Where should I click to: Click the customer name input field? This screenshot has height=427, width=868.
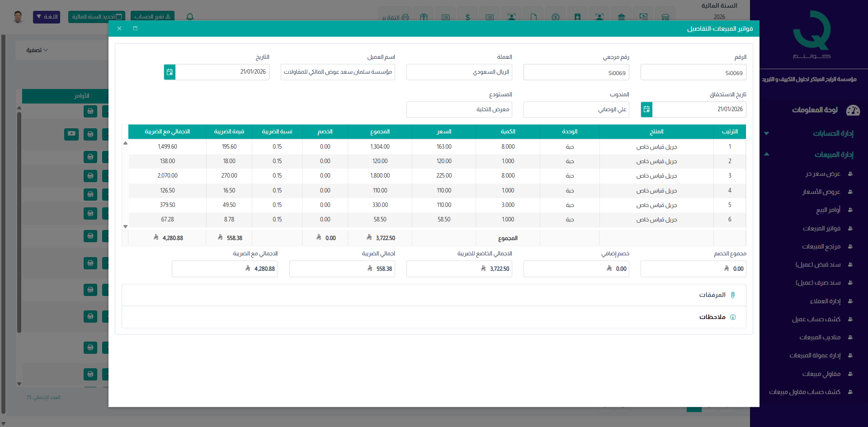click(338, 72)
